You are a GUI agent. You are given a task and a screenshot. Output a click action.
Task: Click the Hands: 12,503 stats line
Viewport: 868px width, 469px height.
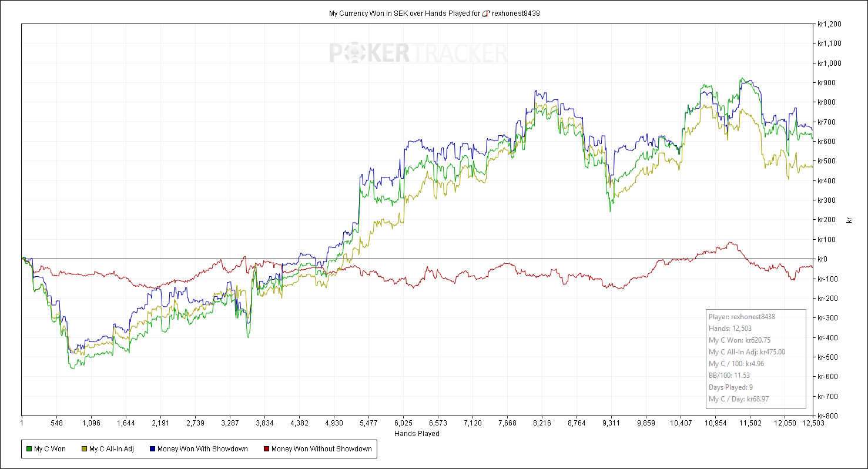coord(730,329)
